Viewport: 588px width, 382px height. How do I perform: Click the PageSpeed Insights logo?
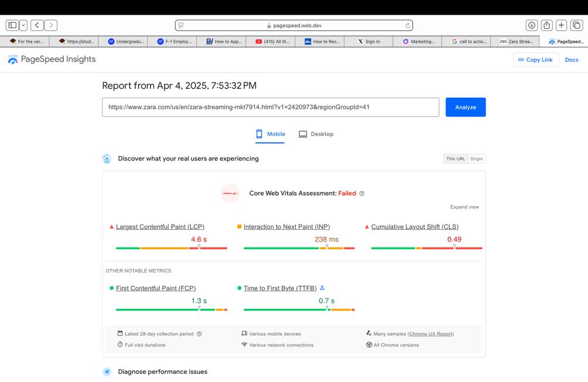(x=52, y=59)
